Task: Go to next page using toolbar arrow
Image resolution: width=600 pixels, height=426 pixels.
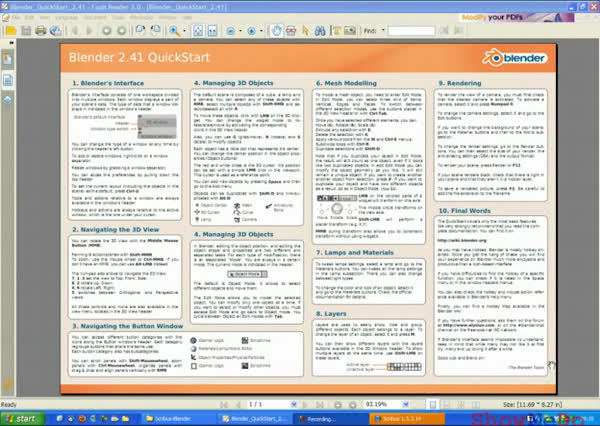Action: [89, 31]
